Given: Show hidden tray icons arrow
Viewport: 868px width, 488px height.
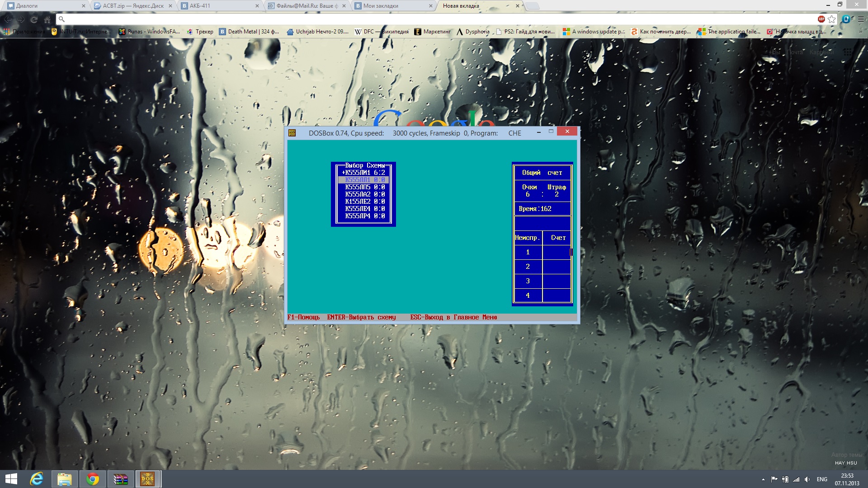Looking at the screenshot, I should [763, 479].
